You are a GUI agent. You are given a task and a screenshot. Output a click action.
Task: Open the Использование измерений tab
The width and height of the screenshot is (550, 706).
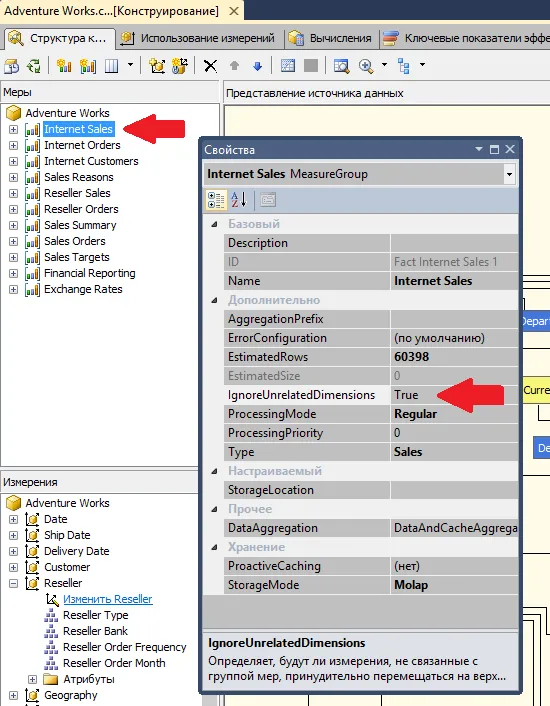(x=198, y=38)
